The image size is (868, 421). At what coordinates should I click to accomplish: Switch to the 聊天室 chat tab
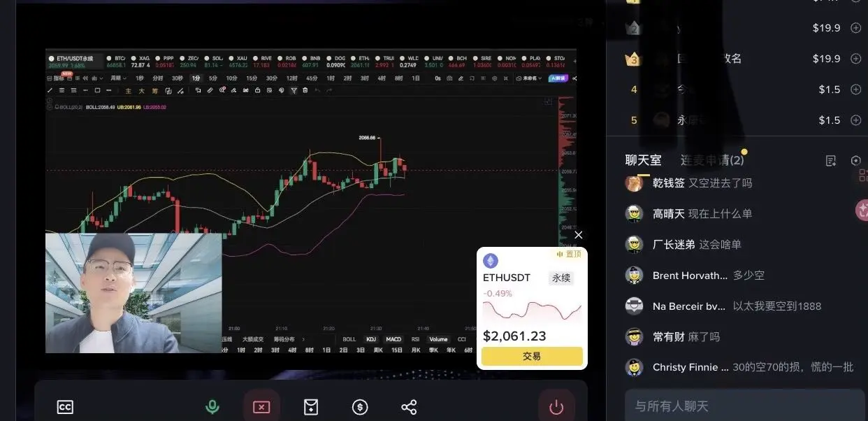643,160
